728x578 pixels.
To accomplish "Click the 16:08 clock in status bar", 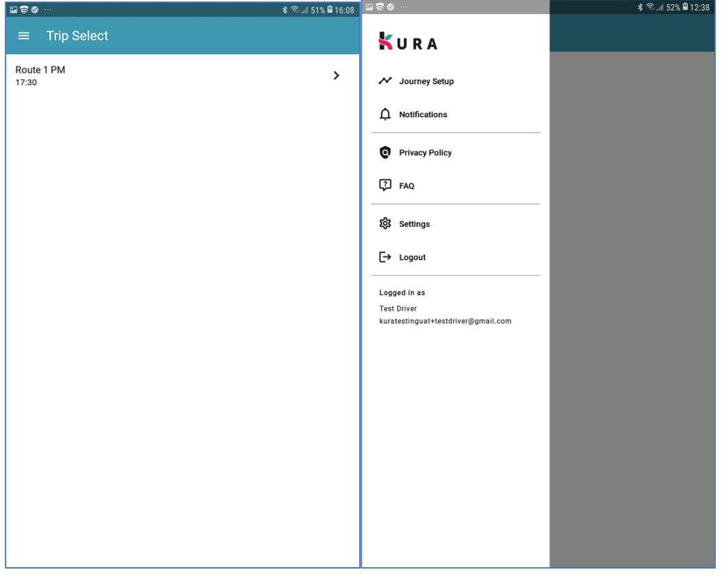I will [344, 10].
